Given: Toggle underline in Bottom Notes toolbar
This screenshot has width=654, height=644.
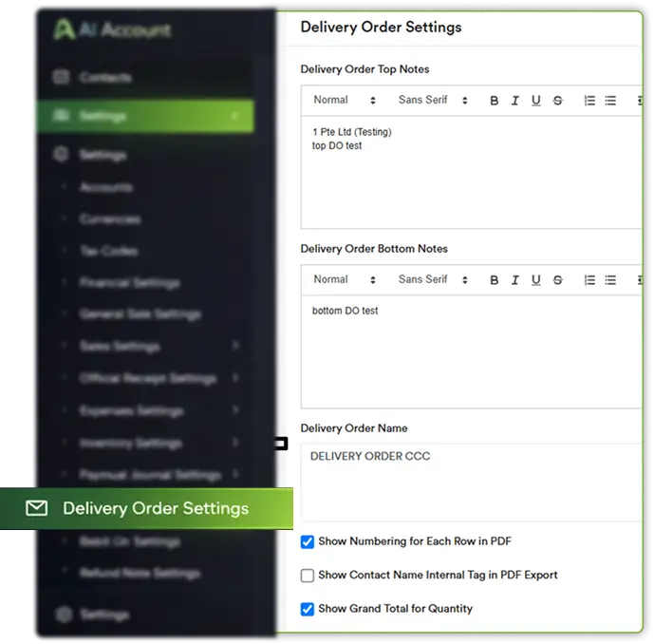Looking at the screenshot, I should click(536, 280).
